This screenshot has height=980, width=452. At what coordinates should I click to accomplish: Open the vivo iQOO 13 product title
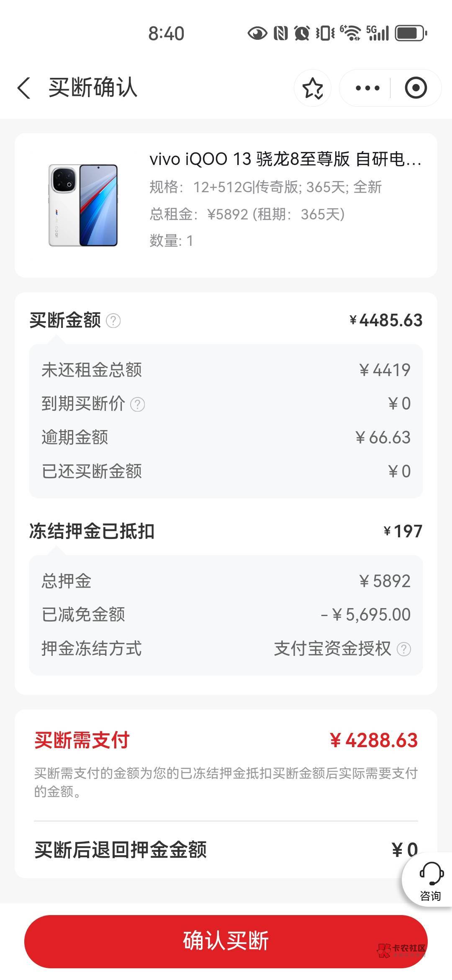pos(285,159)
